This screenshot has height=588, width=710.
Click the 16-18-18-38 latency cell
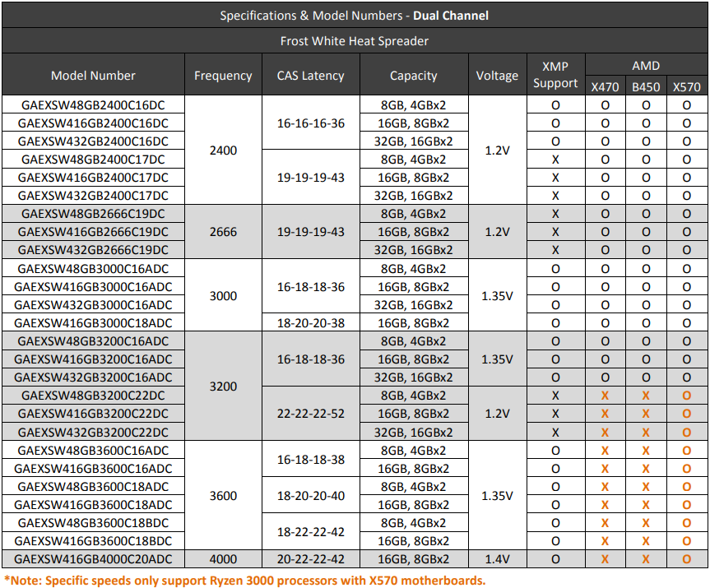click(x=311, y=460)
